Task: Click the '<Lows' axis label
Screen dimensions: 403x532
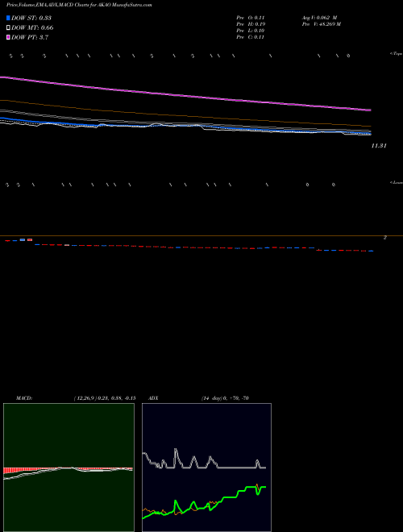Action: click(397, 182)
